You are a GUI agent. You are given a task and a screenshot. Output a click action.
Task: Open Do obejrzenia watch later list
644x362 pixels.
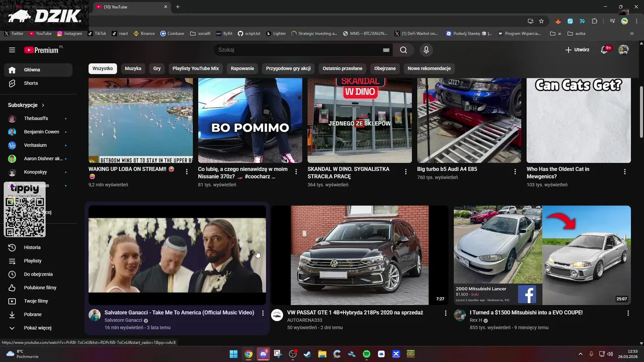coord(38,274)
